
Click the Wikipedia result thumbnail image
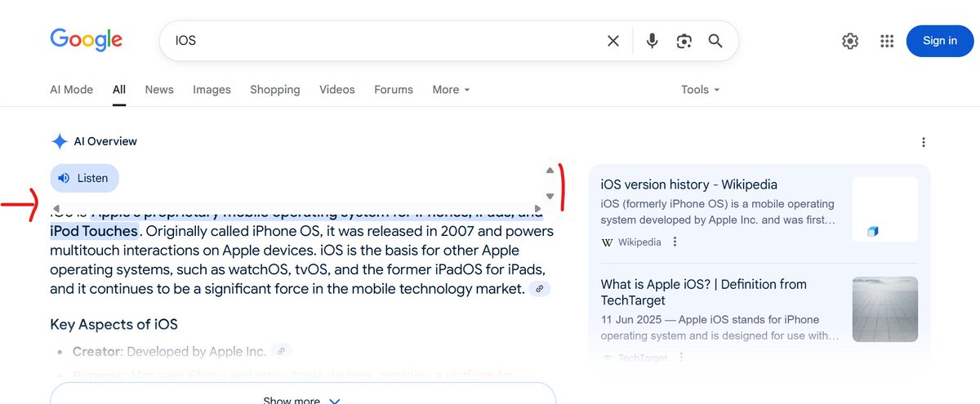pyautogui.click(x=885, y=210)
